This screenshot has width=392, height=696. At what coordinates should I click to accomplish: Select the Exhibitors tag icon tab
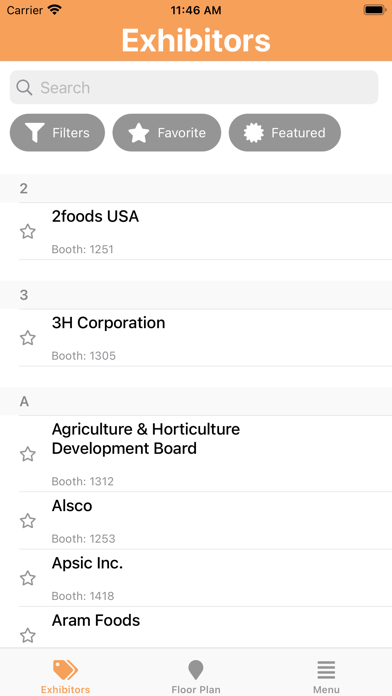pos(65,676)
